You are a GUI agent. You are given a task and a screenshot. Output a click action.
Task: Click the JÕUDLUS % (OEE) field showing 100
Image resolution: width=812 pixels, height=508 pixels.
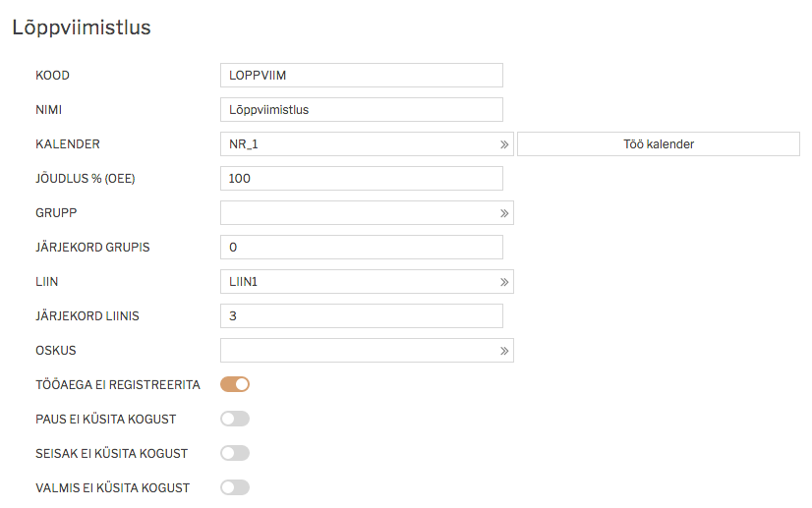[x=362, y=178]
